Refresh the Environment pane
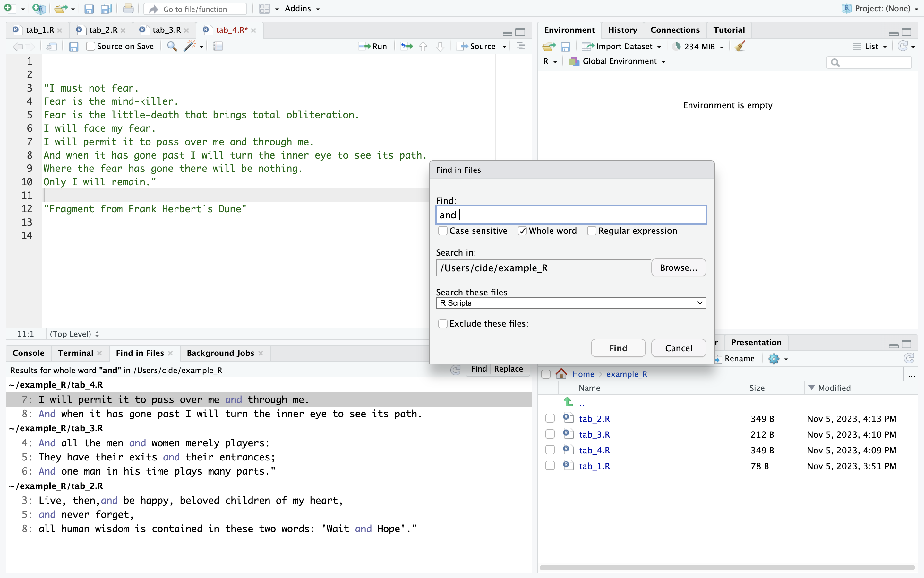This screenshot has width=924, height=578. (x=903, y=46)
